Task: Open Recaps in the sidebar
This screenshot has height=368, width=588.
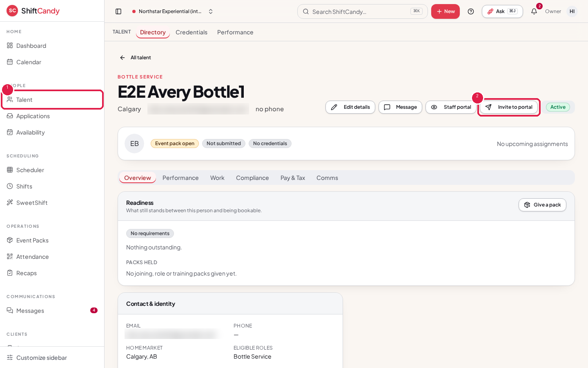Action: (52, 273)
